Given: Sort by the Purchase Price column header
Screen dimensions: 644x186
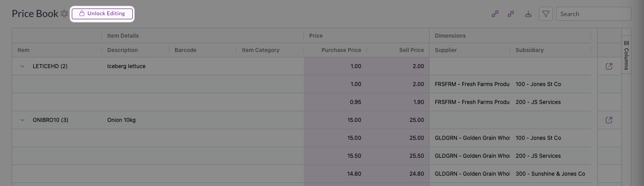Looking at the screenshot, I should (341, 50).
